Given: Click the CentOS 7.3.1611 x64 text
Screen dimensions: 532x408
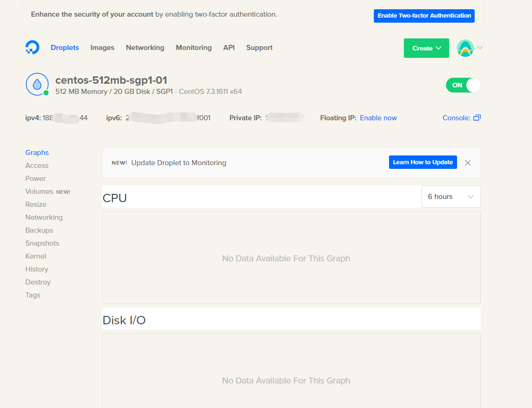Looking at the screenshot, I should [x=210, y=92].
